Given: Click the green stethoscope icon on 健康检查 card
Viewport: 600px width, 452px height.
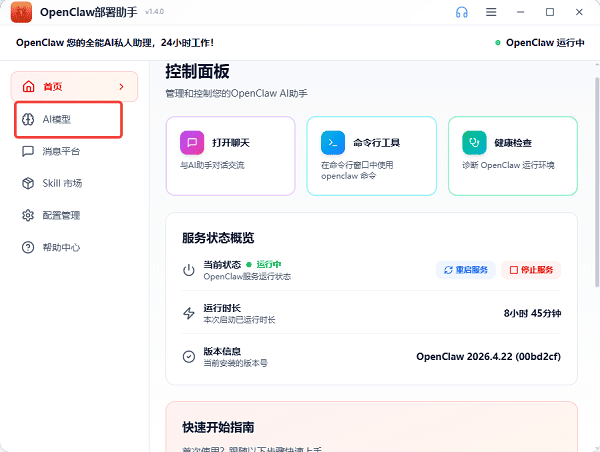Looking at the screenshot, I should pos(474,143).
